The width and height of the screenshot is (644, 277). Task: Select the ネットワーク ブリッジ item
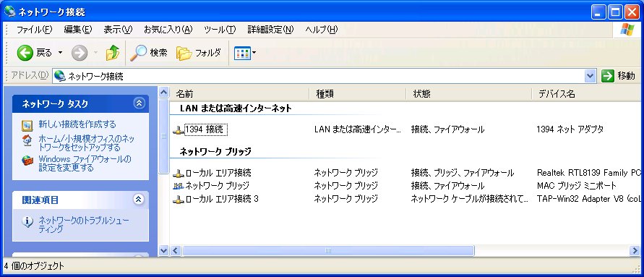pos(218,186)
